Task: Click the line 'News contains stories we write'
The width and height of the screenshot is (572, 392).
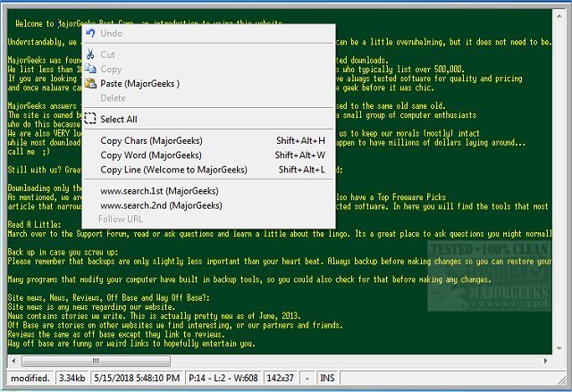Action: (154, 316)
